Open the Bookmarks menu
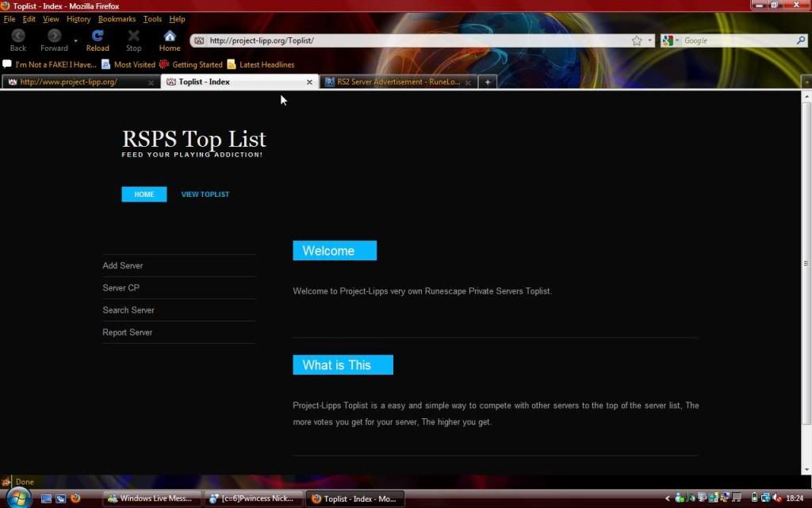The image size is (812, 508). pyautogui.click(x=117, y=19)
